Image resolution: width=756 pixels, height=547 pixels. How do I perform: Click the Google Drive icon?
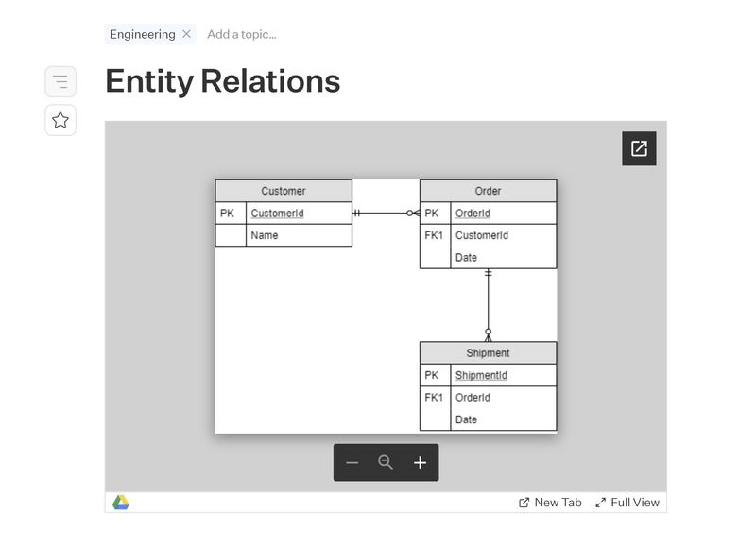point(121,503)
